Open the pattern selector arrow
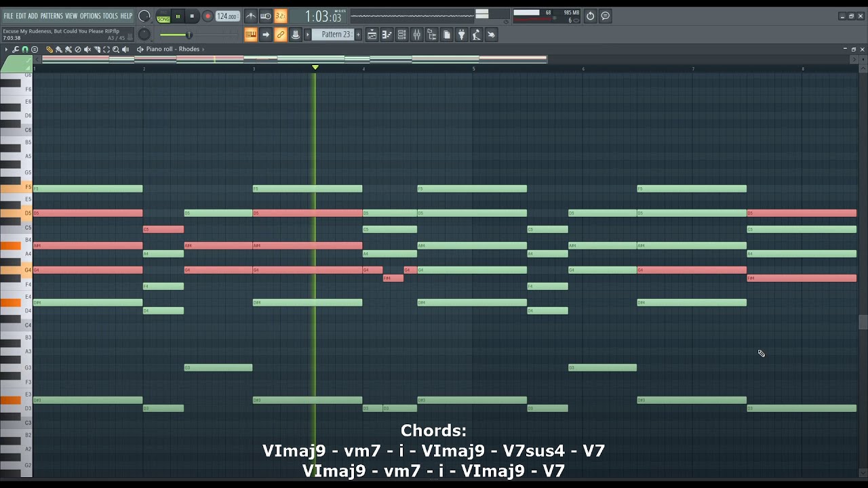Image resolution: width=868 pixels, height=488 pixels. 308,35
